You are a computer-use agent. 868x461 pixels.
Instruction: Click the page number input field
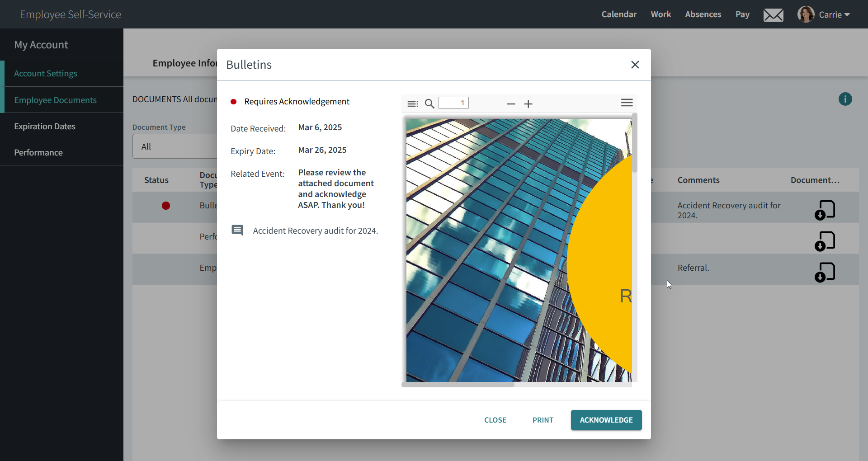tap(453, 103)
